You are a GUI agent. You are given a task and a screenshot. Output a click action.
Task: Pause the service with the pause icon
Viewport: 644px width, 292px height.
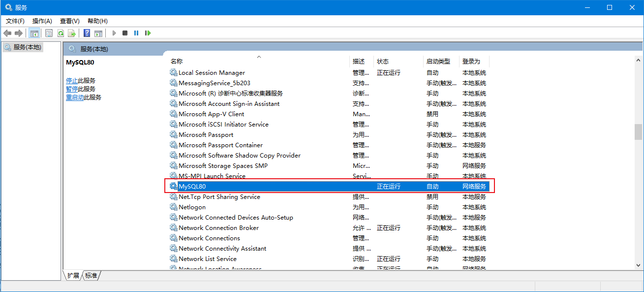(136, 33)
